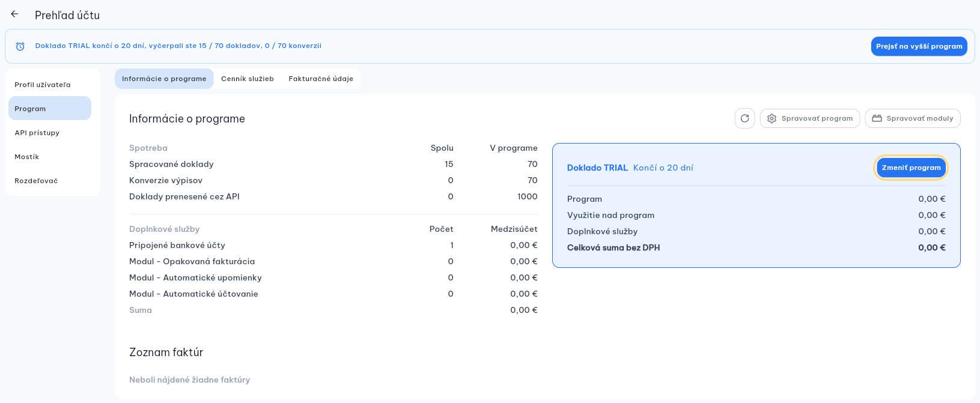The height and width of the screenshot is (403, 980).
Task: Switch to Informácie o programe tab
Action: 164,79
